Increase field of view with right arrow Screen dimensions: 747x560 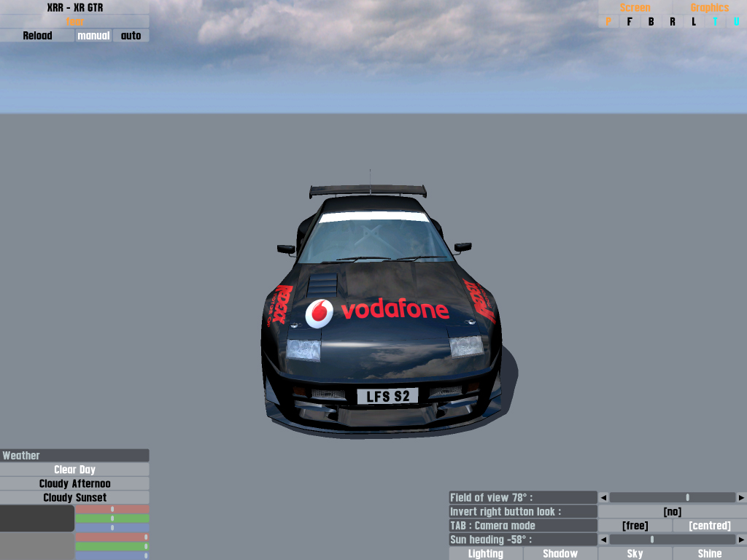pos(741,497)
